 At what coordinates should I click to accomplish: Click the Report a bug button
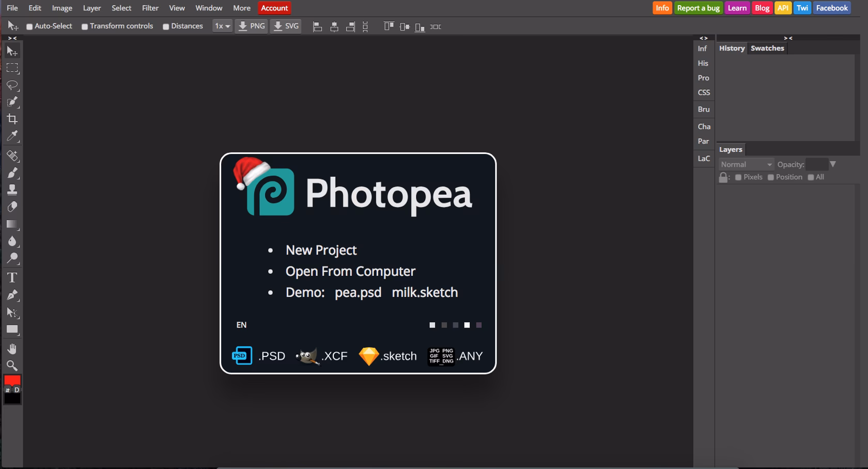coord(698,8)
